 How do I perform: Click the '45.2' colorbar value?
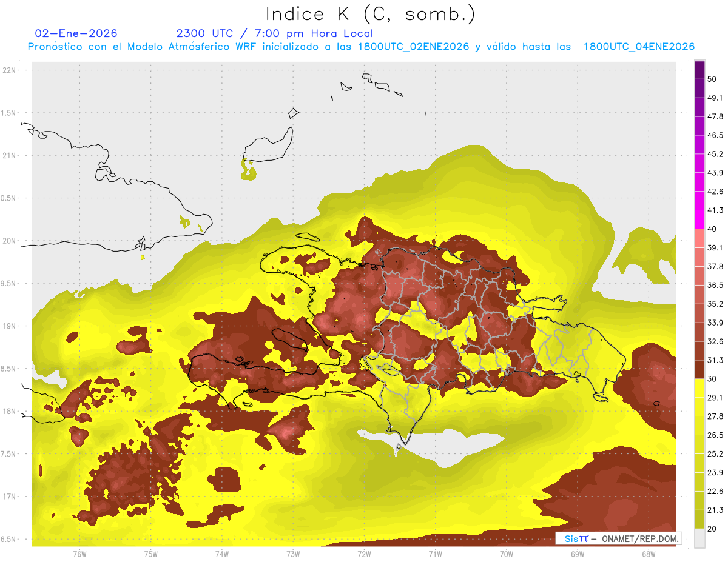(715, 154)
